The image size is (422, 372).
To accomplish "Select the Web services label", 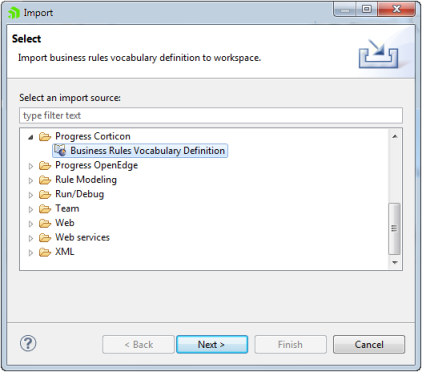I will tap(82, 237).
